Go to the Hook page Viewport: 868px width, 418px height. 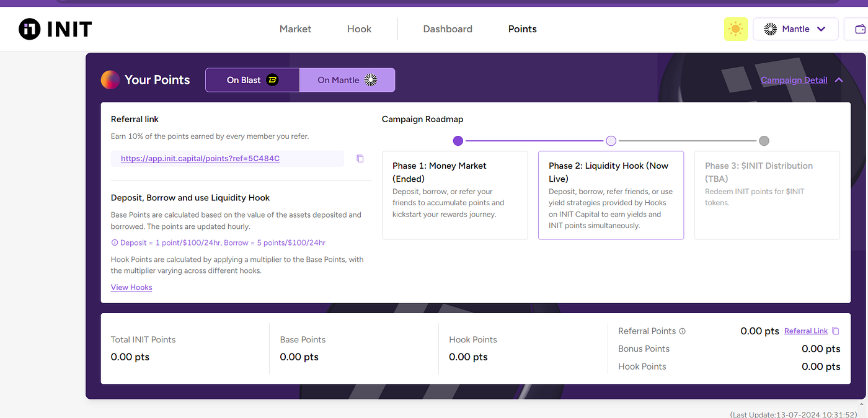pyautogui.click(x=359, y=29)
